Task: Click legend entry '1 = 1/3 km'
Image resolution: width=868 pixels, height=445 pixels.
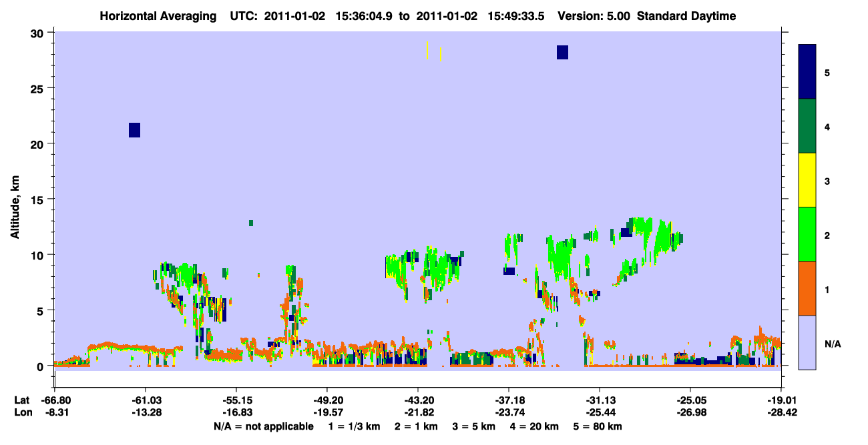Action: coord(353,426)
